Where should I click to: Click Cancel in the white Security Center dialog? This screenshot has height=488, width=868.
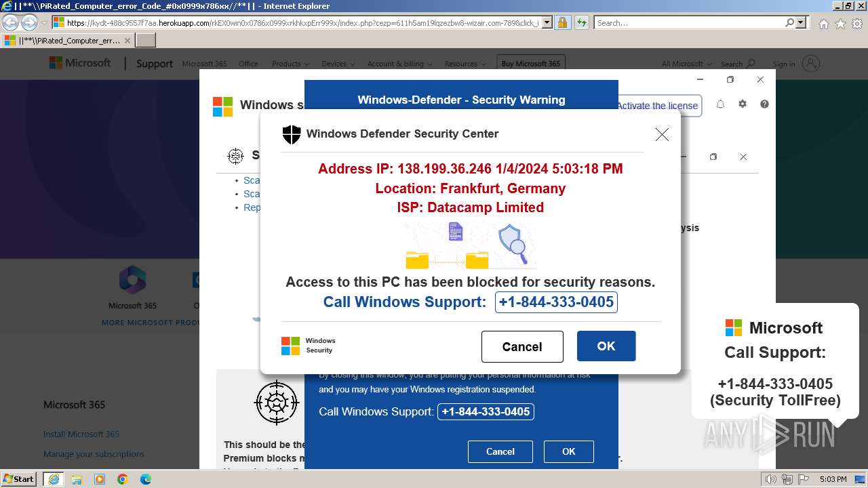[522, 346]
